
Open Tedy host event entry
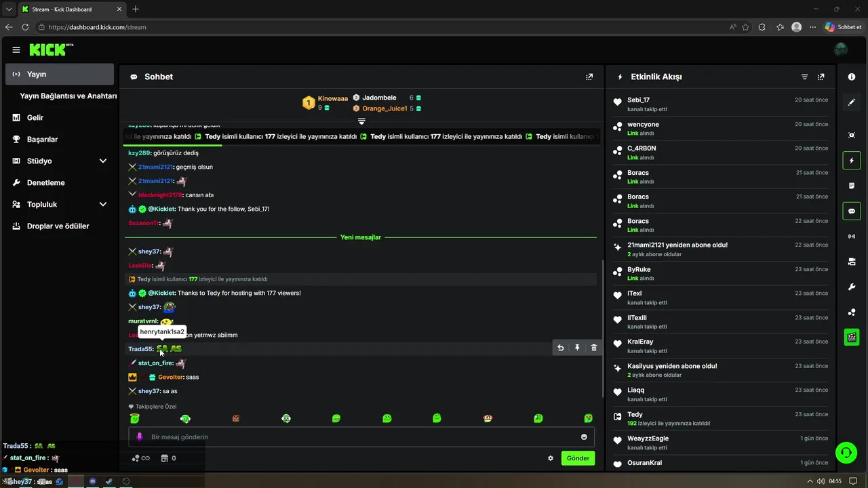point(721,419)
